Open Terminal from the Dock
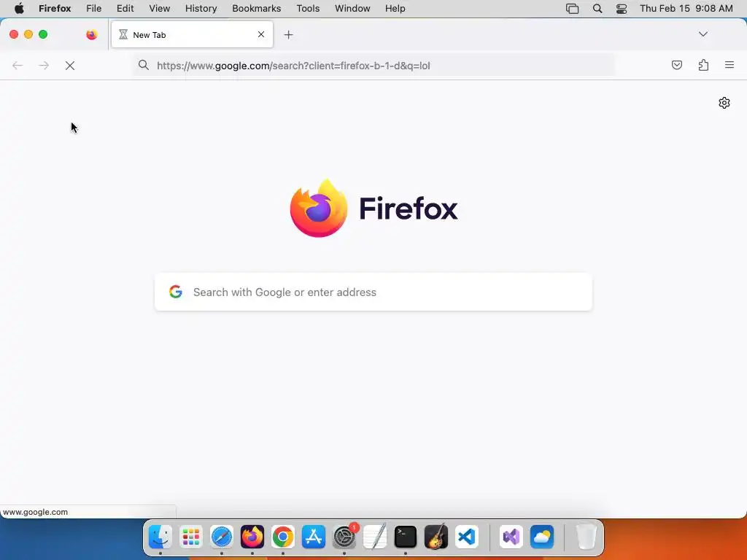Screen dimensions: 747x560 click(x=406, y=537)
